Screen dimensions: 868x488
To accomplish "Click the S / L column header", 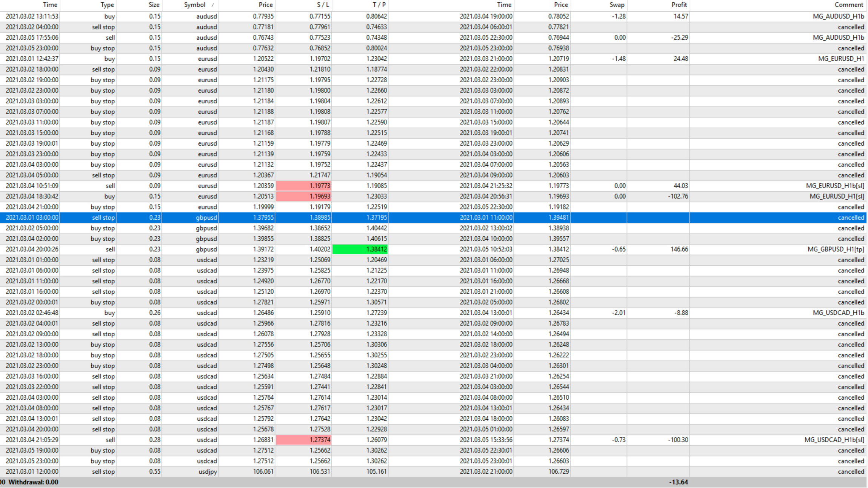I will click(323, 5).
